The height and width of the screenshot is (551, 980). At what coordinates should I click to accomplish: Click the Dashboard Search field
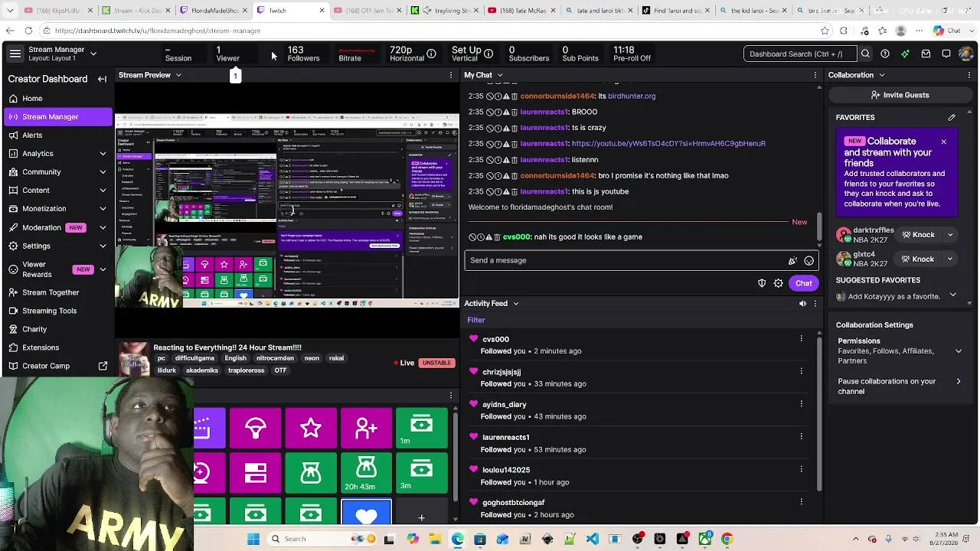pyautogui.click(x=800, y=54)
